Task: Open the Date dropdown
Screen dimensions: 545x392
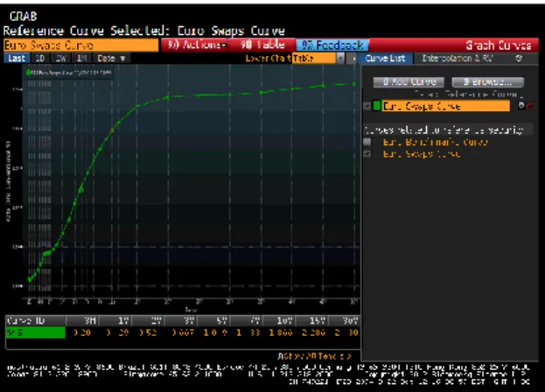Action: click(x=111, y=58)
